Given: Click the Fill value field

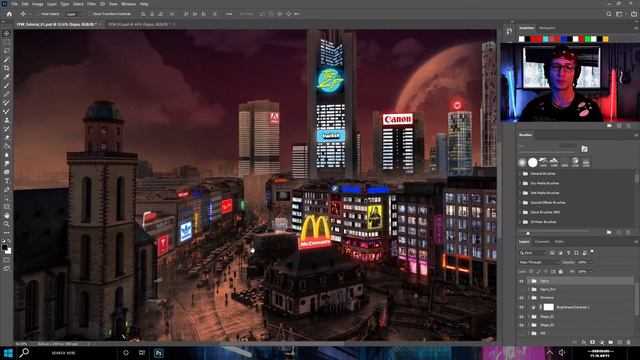Looking at the screenshot, I should point(583,271).
